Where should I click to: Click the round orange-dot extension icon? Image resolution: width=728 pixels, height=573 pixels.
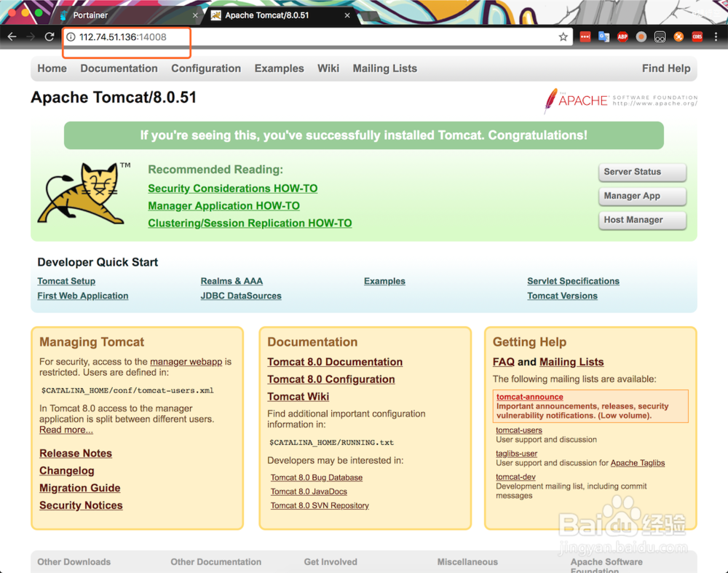[641, 36]
